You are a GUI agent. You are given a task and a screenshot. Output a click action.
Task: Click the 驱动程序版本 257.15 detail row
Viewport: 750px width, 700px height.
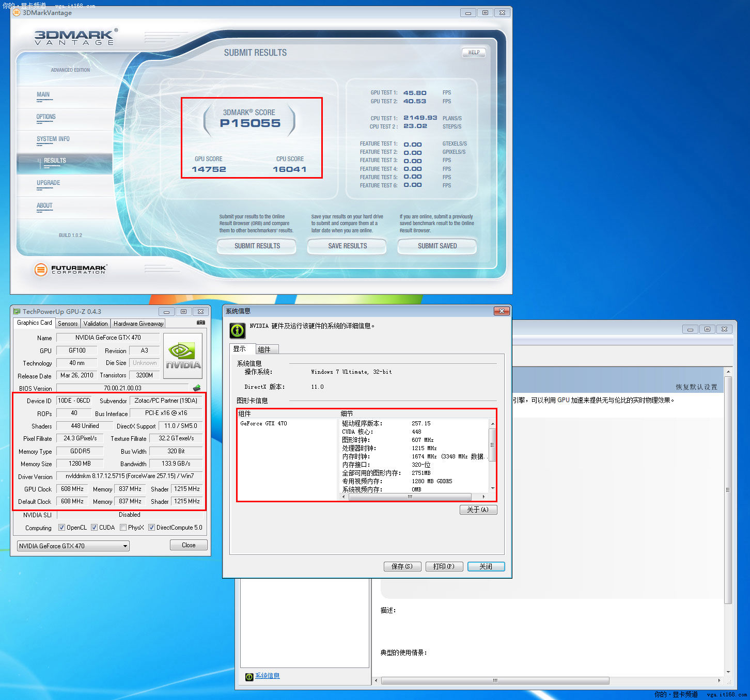pyautogui.click(x=386, y=423)
